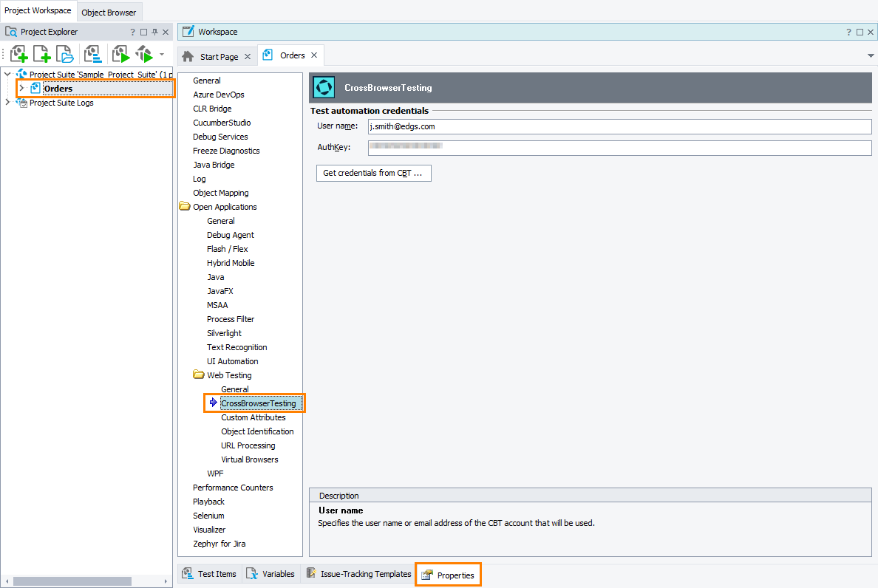Select Orders in the Project Explorer
Image resolution: width=878 pixels, height=588 pixels.
[x=58, y=89]
